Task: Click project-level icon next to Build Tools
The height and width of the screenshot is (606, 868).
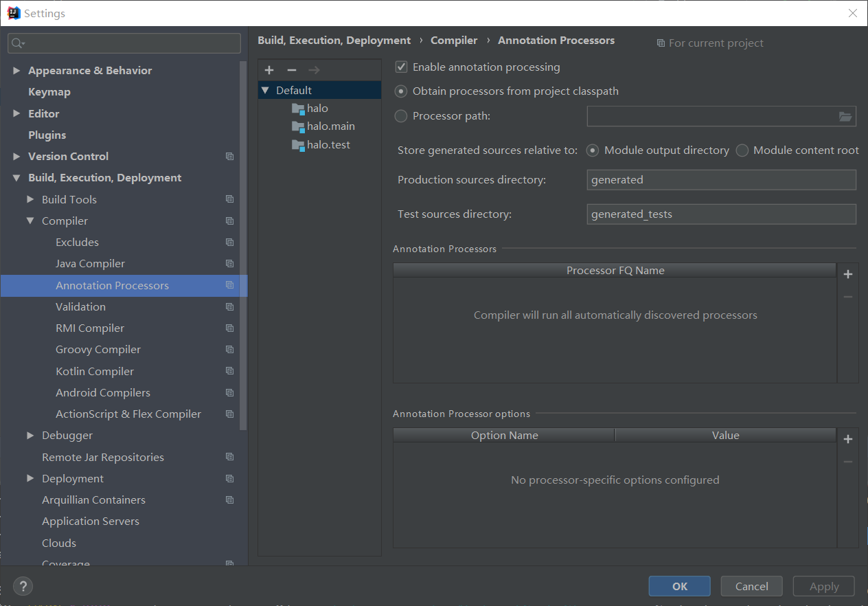Action: (x=229, y=199)
